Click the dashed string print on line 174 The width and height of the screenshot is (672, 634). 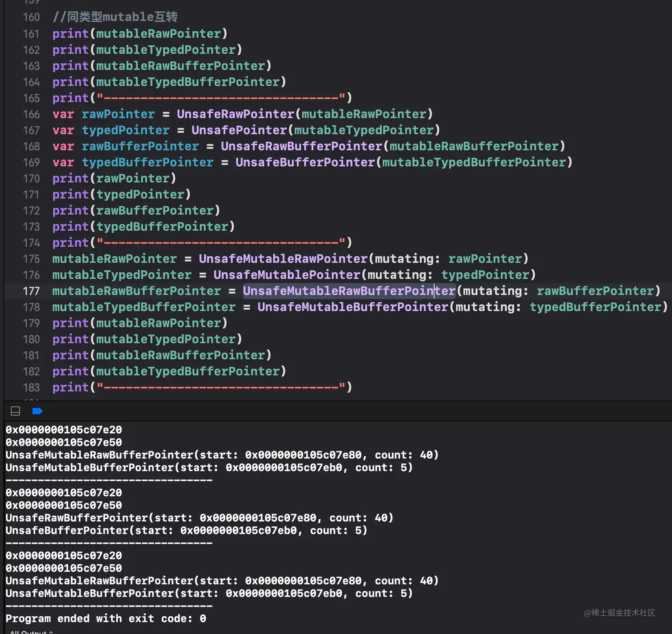point(202,243)
